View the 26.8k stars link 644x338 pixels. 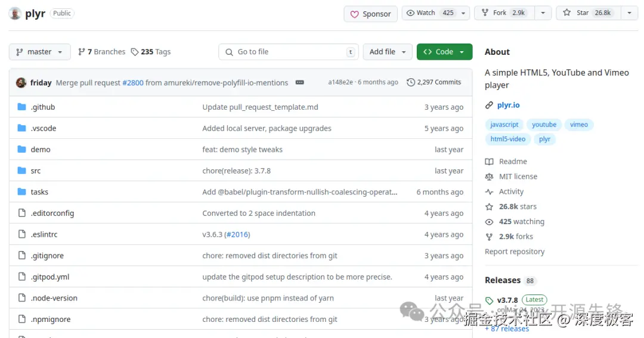pos(511,207)
